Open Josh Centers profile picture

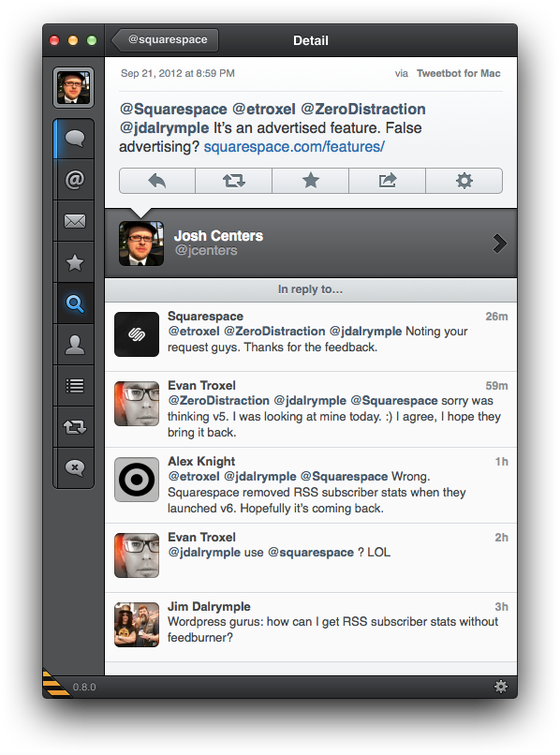[141, 244]
